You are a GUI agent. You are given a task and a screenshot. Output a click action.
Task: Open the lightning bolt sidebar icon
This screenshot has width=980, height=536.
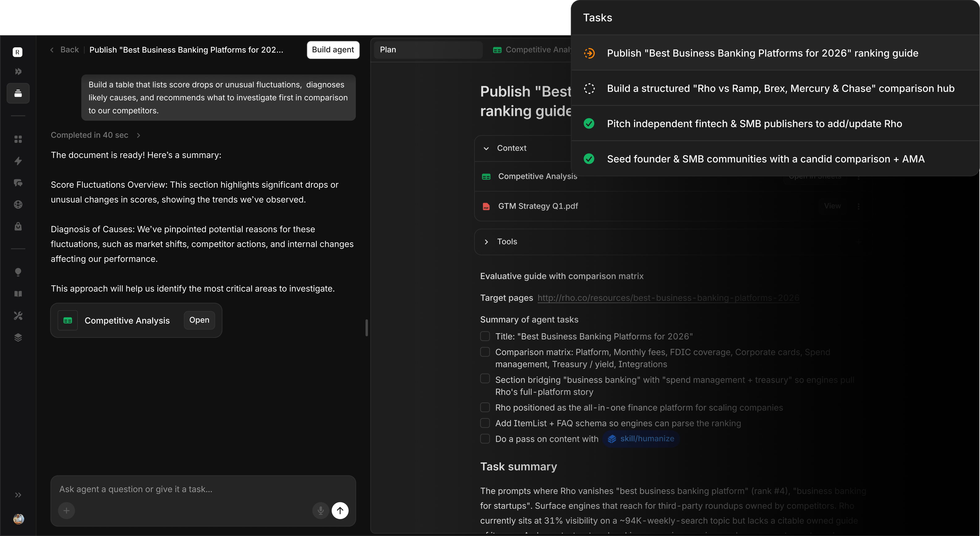[18, 161]
